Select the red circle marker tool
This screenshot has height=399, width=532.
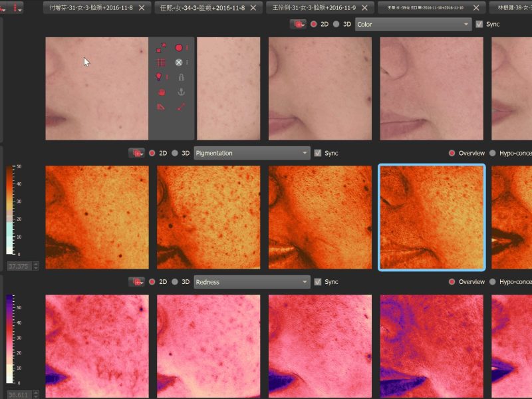click(x=178, y=48)
